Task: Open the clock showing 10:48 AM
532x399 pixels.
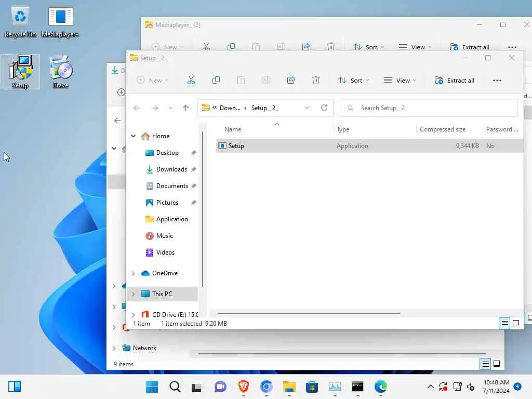Action: point(496,387)
